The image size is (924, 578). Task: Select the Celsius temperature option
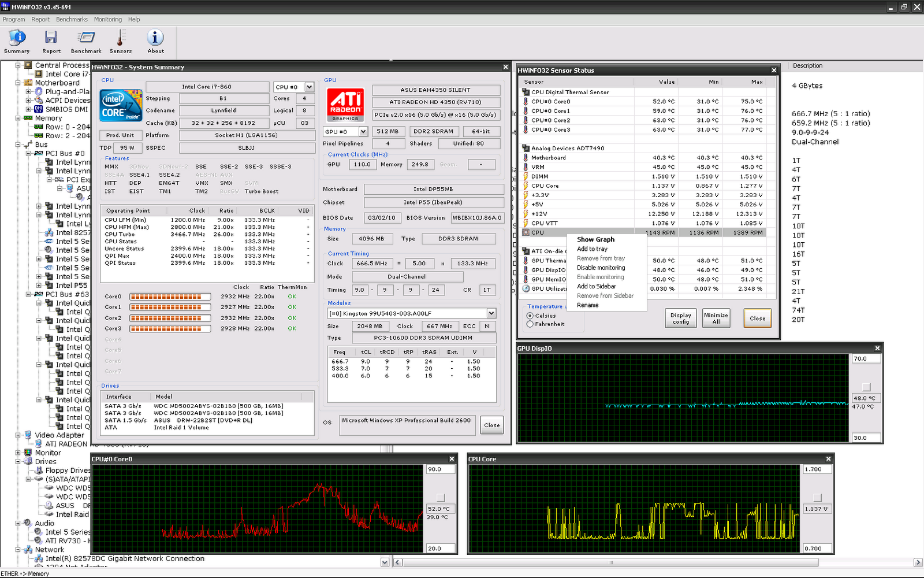coord(530,316)
